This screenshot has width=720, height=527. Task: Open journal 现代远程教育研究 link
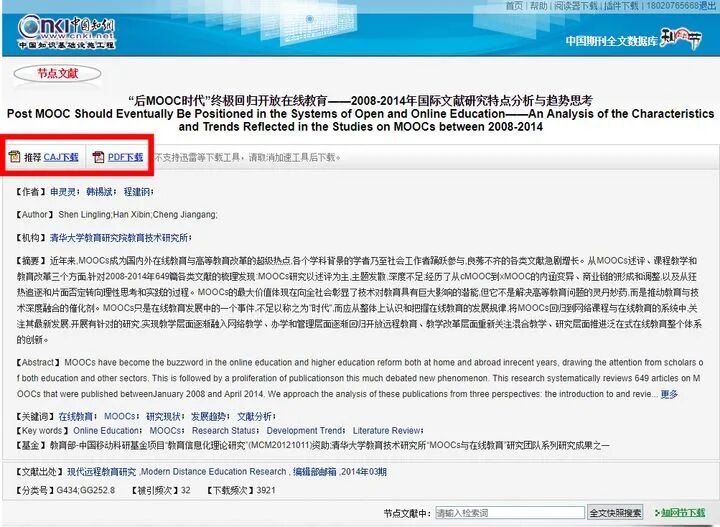click(102, 472)
